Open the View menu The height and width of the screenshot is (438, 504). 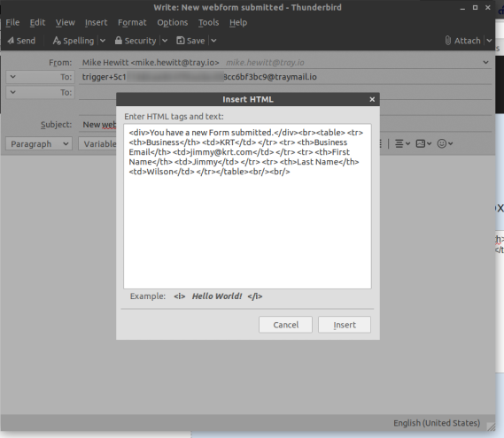tap(66, 22)
